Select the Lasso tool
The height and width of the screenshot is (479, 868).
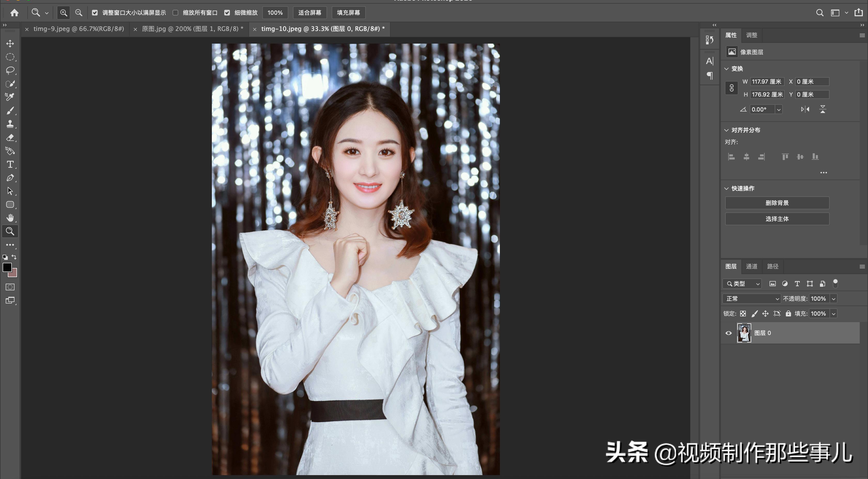[10, 70]
